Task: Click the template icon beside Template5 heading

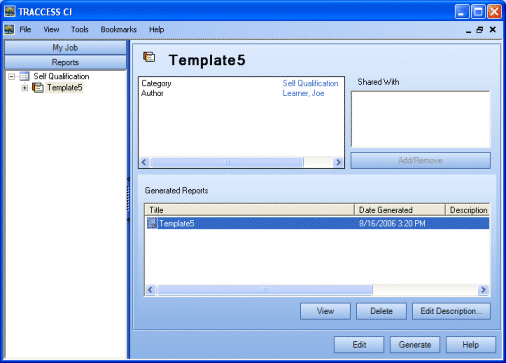Action: click(x=149, y=57)
